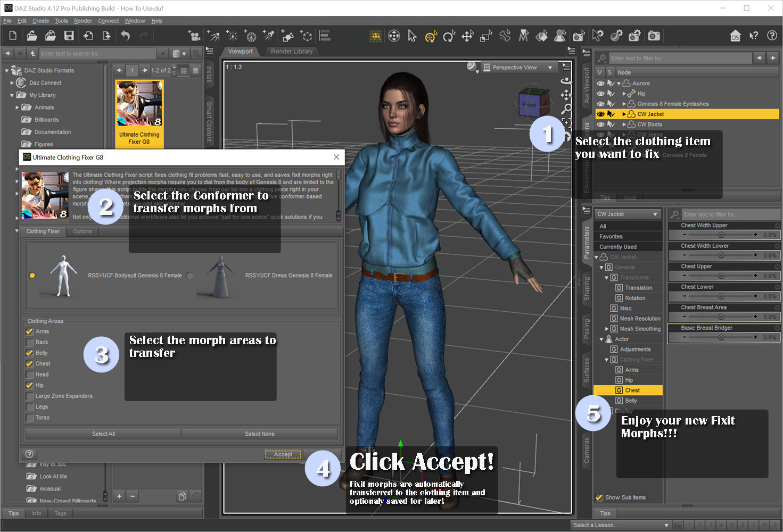Create a new spotlight
Screen dimensions: 783x532
click(269, 36)
